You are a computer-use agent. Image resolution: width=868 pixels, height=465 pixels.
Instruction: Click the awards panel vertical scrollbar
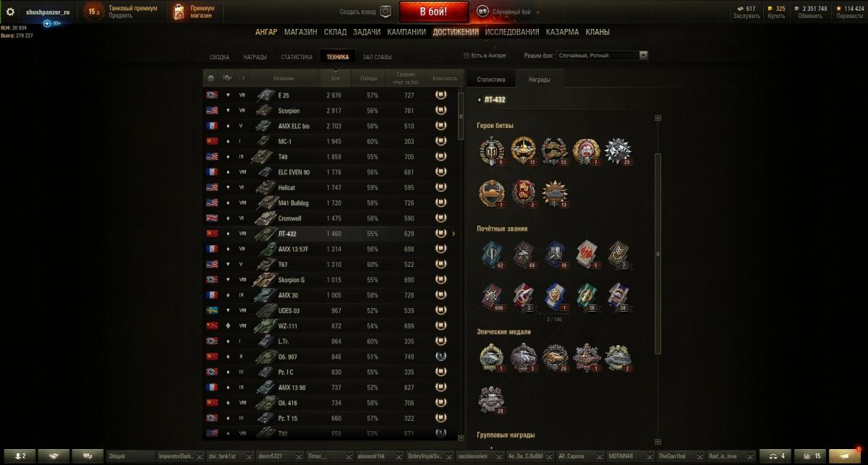coord(658,253)
